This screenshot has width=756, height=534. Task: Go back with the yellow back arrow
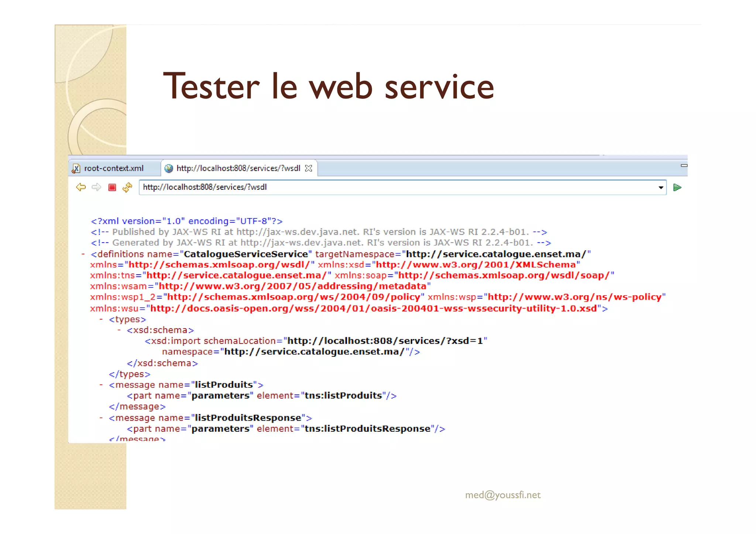[x=81, y=187]
